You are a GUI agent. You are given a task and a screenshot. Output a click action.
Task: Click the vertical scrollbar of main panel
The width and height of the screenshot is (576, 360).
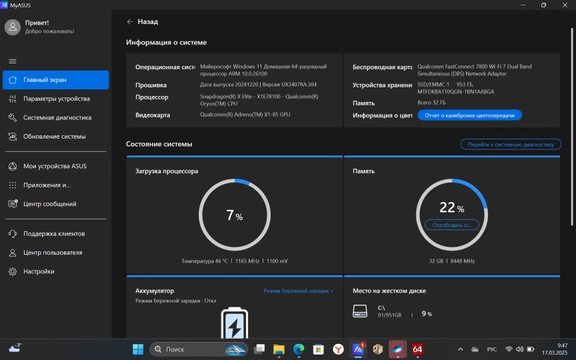coord(572,127)
